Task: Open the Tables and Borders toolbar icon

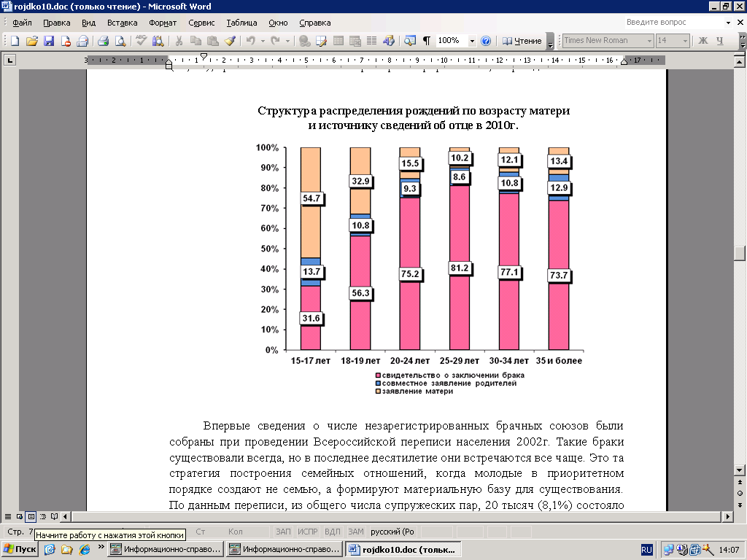Action: (x=322, y=41)
